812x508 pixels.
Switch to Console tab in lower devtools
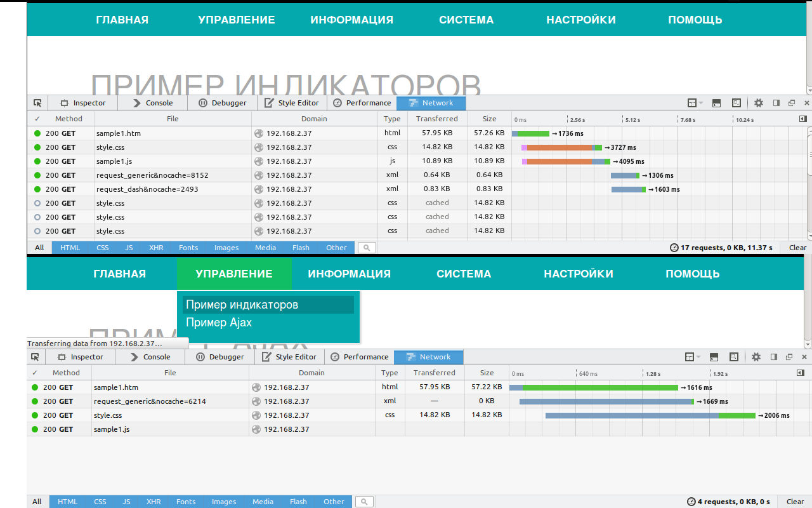pyautogui.click(x=152, y=357)
